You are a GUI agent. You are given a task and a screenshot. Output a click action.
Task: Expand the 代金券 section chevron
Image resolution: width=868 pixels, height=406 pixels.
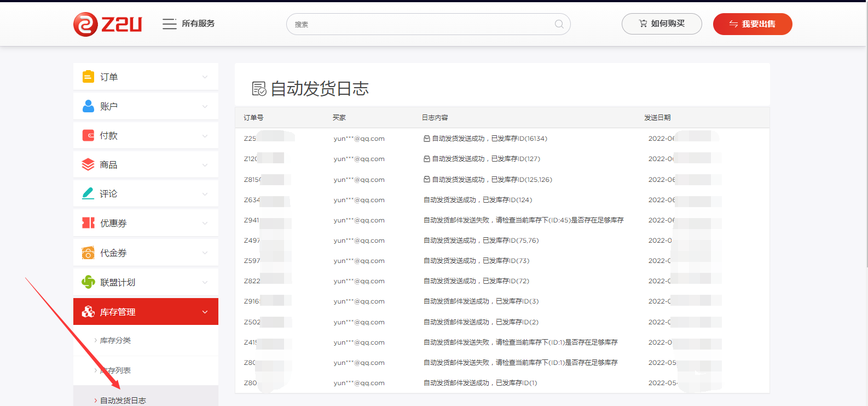pos(205,253)
